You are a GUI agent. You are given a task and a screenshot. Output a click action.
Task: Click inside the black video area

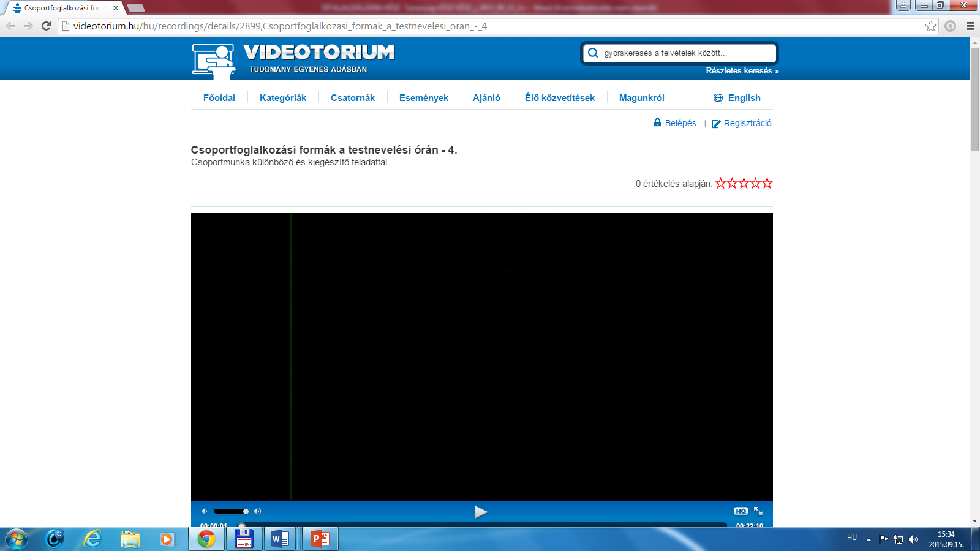click(482, 357)
